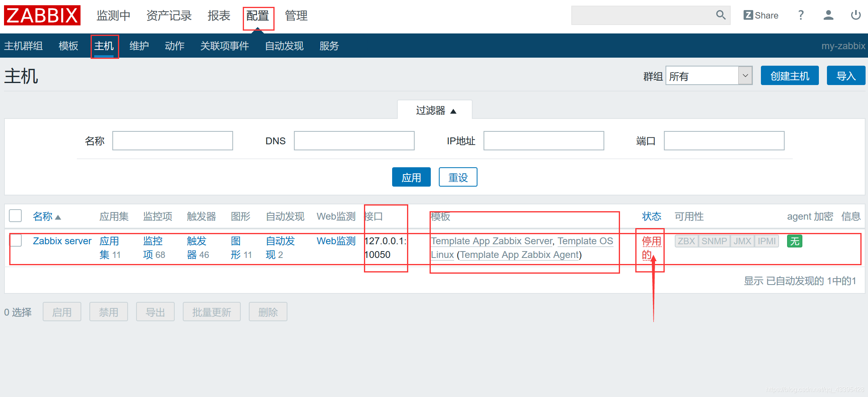Open Template OS Linux link
Screen dimensions: 868x397
tap(585, 241)
